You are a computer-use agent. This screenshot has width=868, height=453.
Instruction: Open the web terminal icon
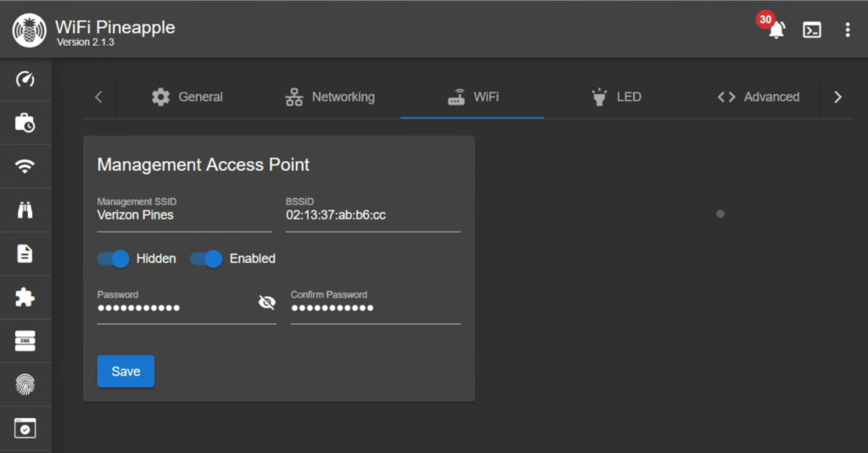pyautogui.click(x=812, y=30)
